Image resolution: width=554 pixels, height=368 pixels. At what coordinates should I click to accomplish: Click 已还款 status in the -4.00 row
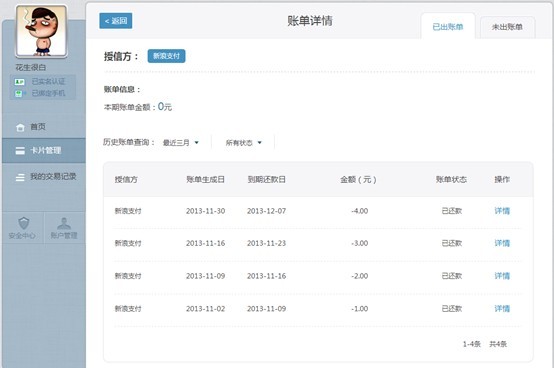pyautogui.click(x=452, y=211)
